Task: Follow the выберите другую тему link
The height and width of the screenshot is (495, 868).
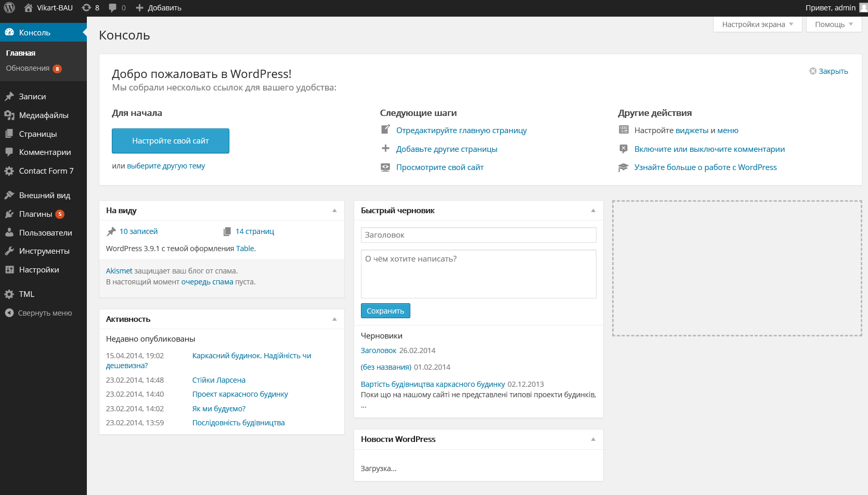Action: 166,166
